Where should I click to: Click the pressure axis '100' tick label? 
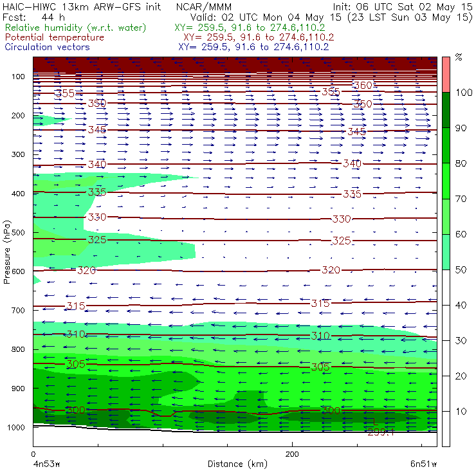pos(18,77)
